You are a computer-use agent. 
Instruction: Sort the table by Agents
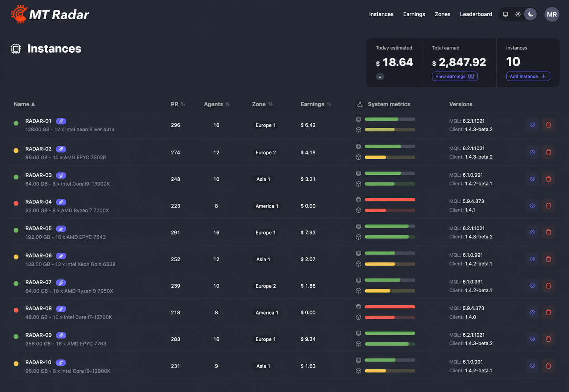pos(217,104)
